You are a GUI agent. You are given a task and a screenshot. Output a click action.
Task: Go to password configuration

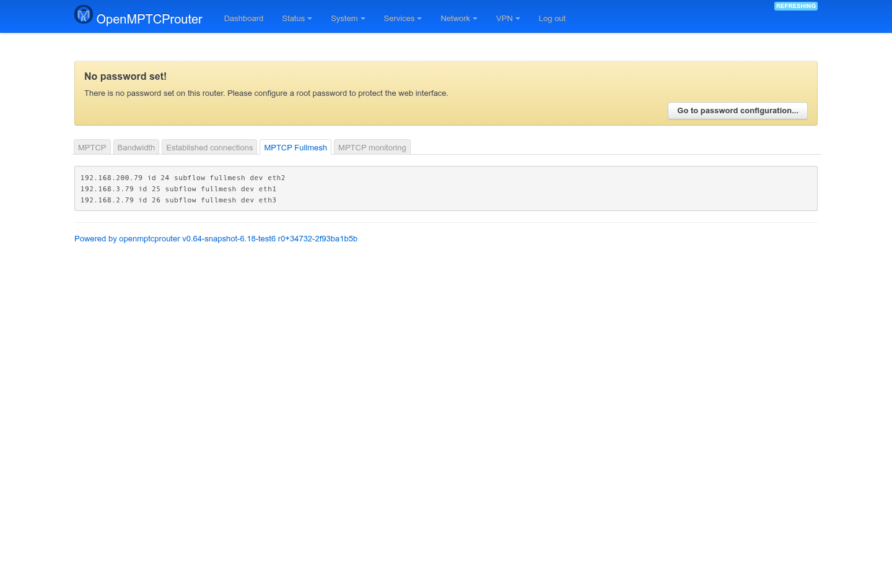(738, 111)
